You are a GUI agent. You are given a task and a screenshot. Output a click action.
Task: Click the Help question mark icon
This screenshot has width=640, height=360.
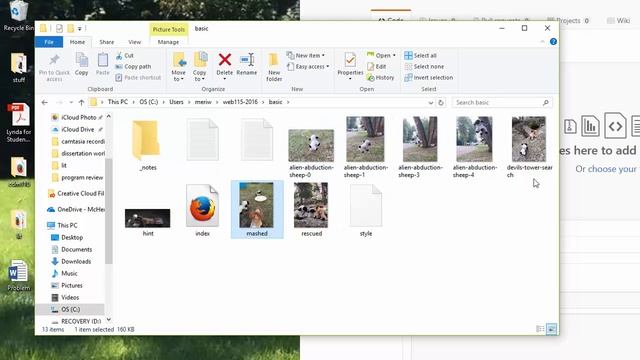(553, 42)
